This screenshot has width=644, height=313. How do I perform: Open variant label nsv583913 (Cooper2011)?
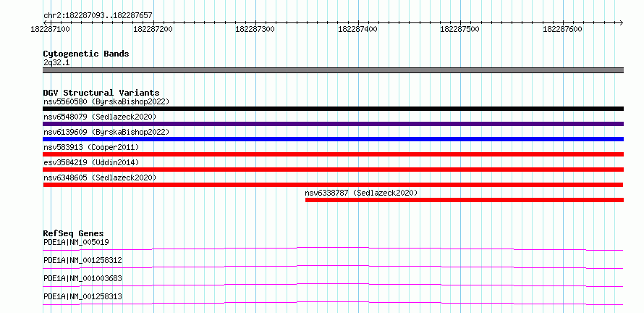point(91,147)
